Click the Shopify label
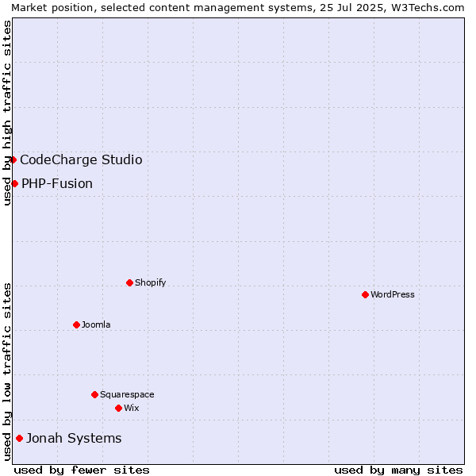 (151, 283)
